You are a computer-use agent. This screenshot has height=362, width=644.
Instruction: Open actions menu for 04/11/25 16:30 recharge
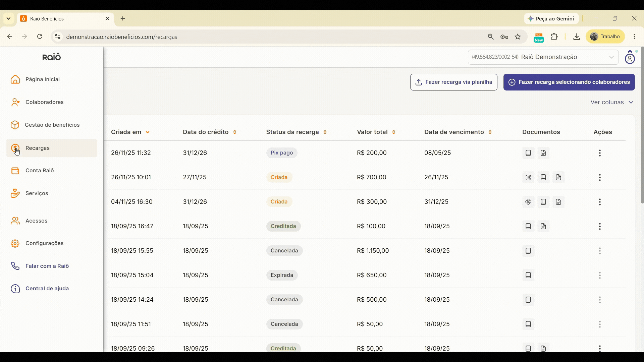(x=600, y=202)
